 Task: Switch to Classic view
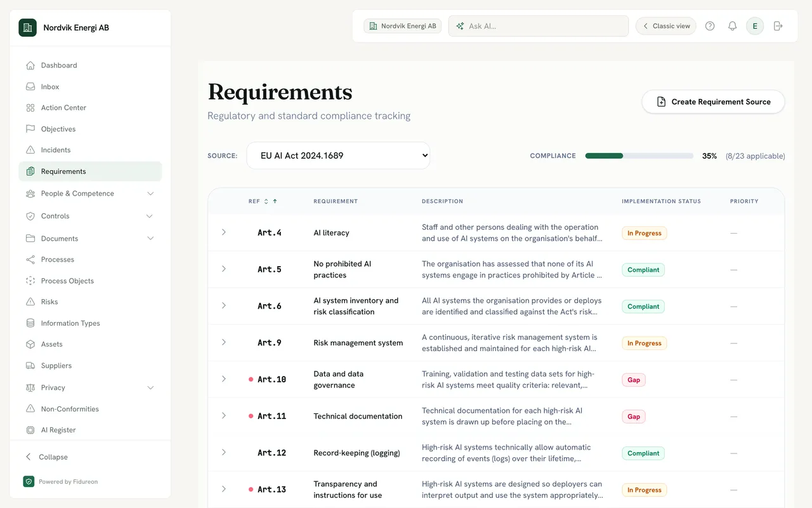(x=666, y=26)
